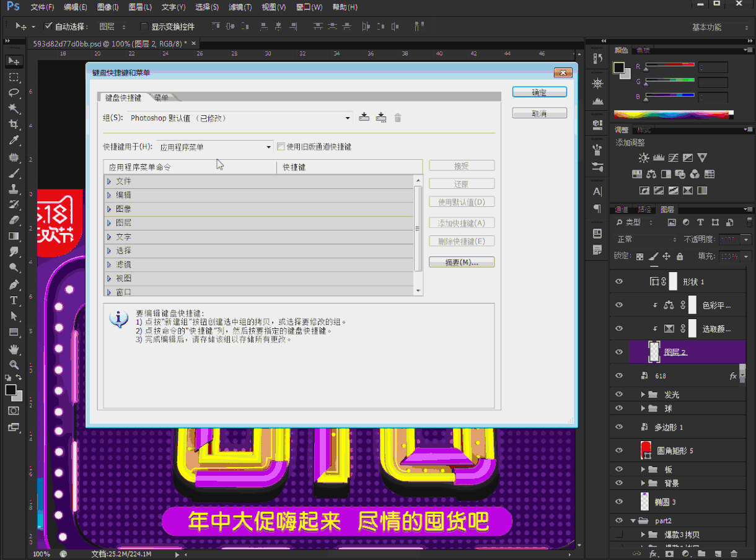Select the Horizontal Type tool
The height and width of the screenshot is (560, 756).
14,300
